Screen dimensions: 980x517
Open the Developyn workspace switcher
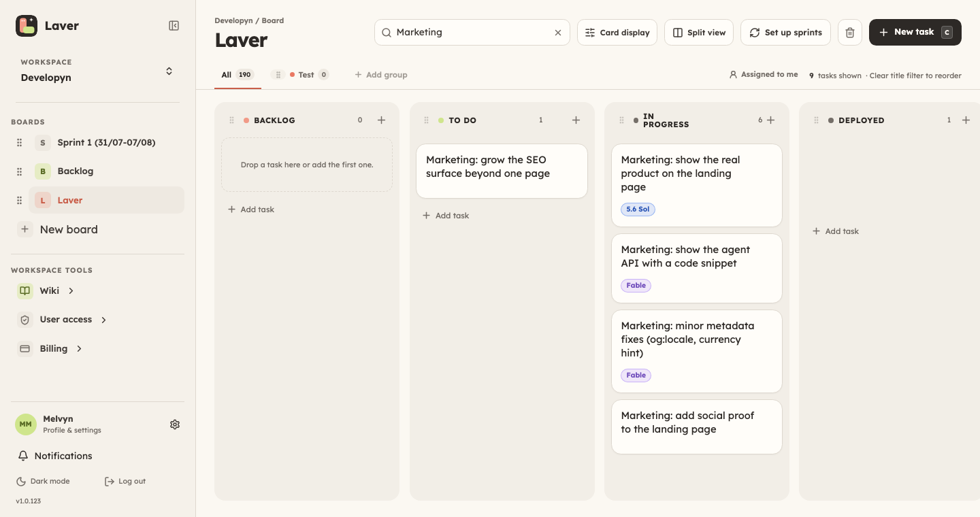97,71
